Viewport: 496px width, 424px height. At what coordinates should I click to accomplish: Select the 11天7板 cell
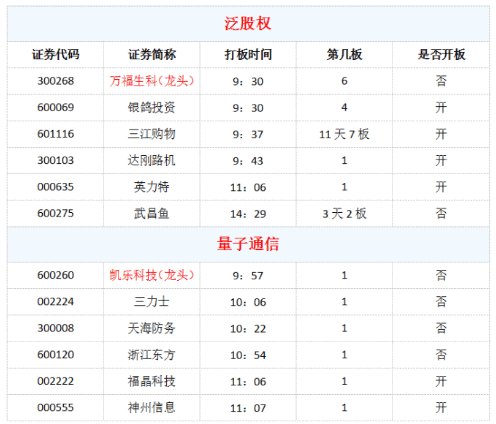[x=344, y=134]
